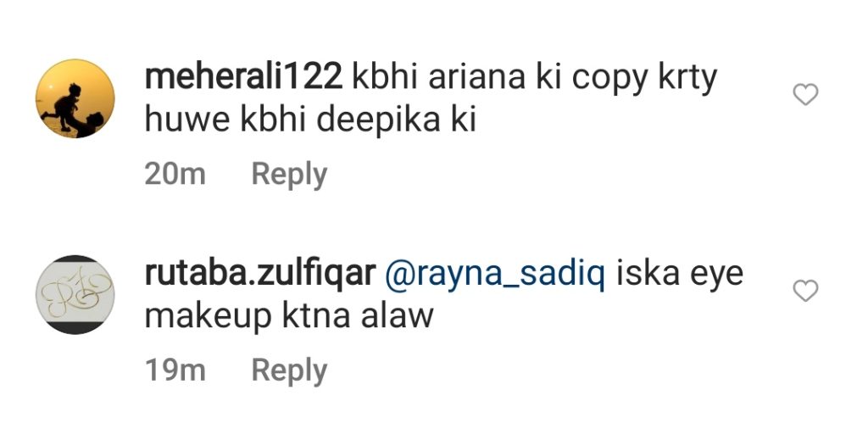Image resolution: width=868 pixels, height=440 pixels.
Task: Reply to rutaba.zulfiqar's comment
Action: point(290,370)
